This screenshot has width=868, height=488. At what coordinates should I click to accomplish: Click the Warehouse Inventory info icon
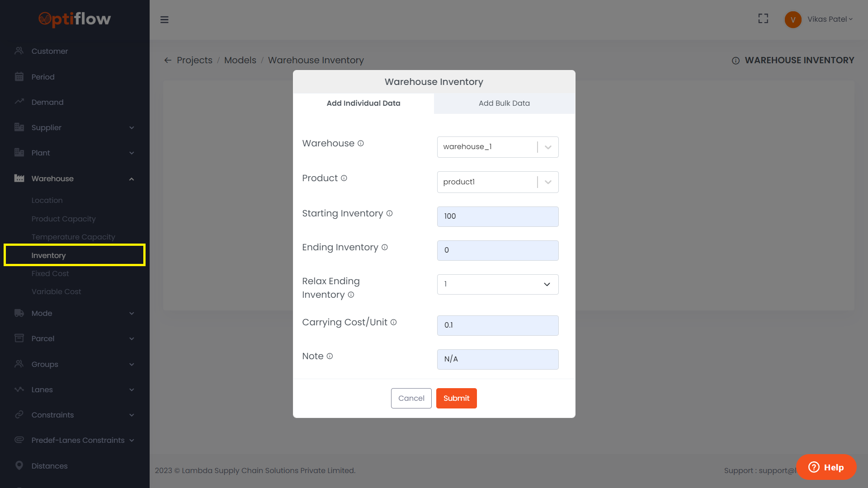[736, 61]
